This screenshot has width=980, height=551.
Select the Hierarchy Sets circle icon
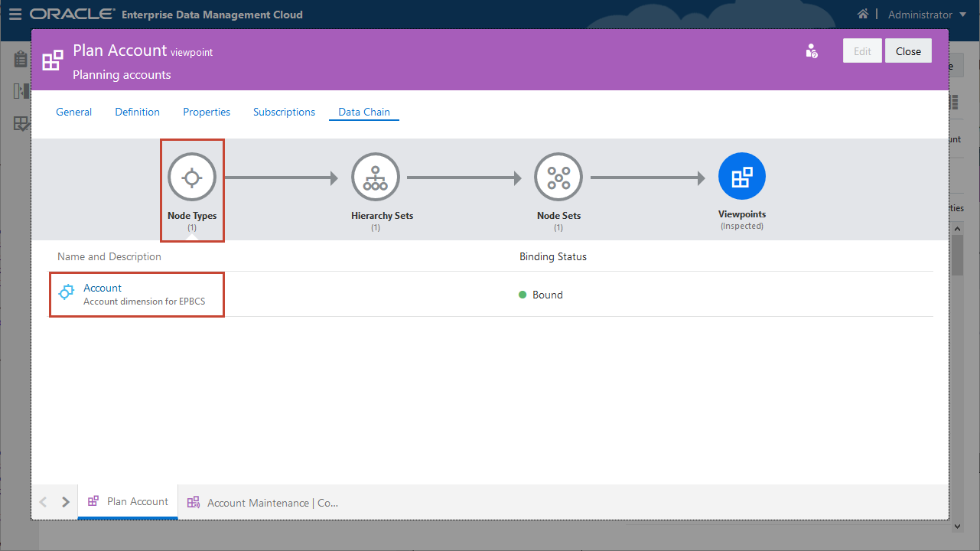pyautogui.click(x=375, y=178)
